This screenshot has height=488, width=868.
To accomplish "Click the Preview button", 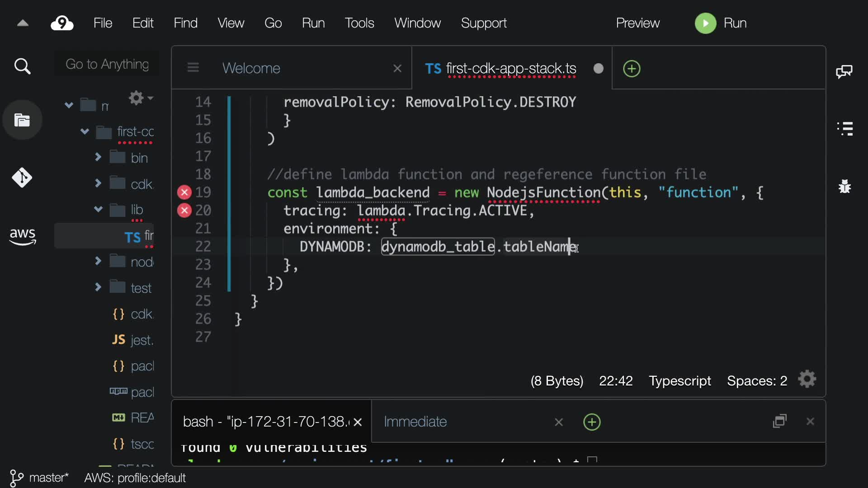I will coord(637,23).
